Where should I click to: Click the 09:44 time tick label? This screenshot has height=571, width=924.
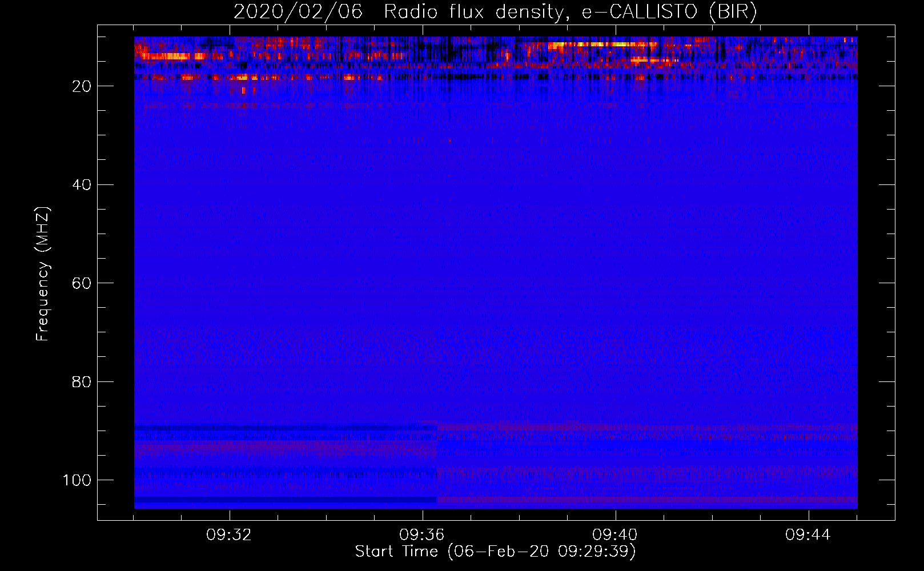coord(808,535)
